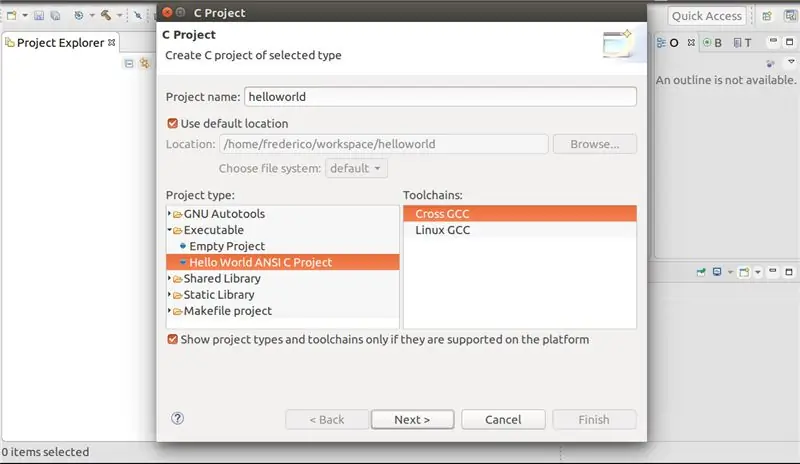Click the Next > button
The height and width of the screenshot is (464, 800).
412,420
